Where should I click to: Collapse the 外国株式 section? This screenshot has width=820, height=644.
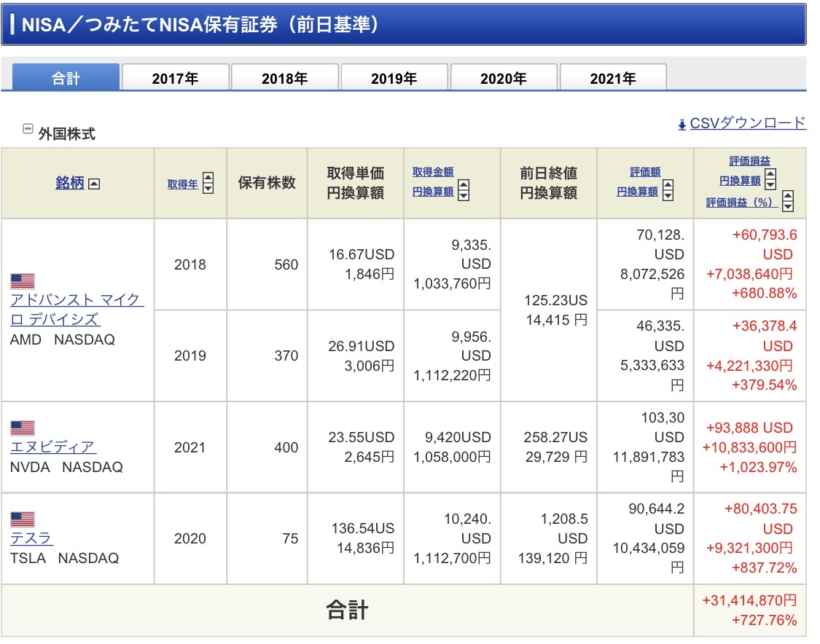(28, 129)
